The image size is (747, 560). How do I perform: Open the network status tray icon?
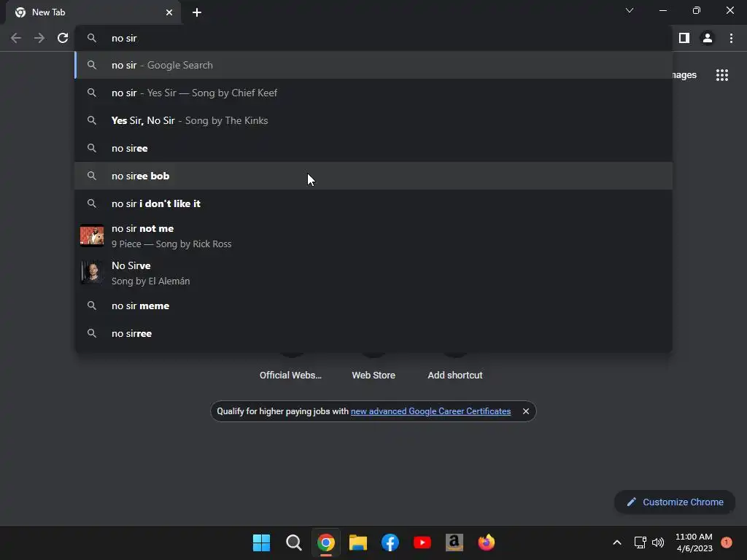pos(640,542)
